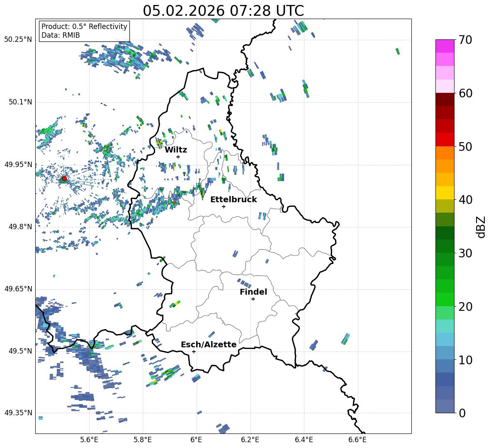Click the Product and Data info box

click(84, 31)
